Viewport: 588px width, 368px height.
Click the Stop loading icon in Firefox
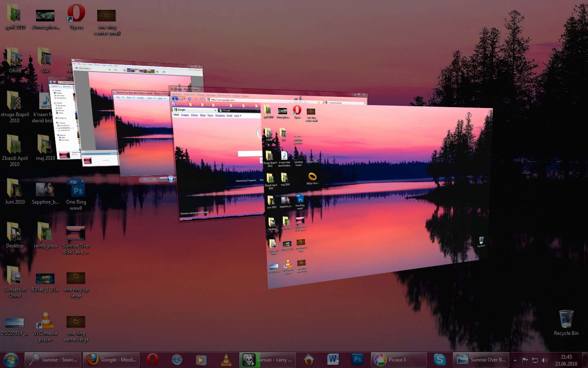[195, 99]
